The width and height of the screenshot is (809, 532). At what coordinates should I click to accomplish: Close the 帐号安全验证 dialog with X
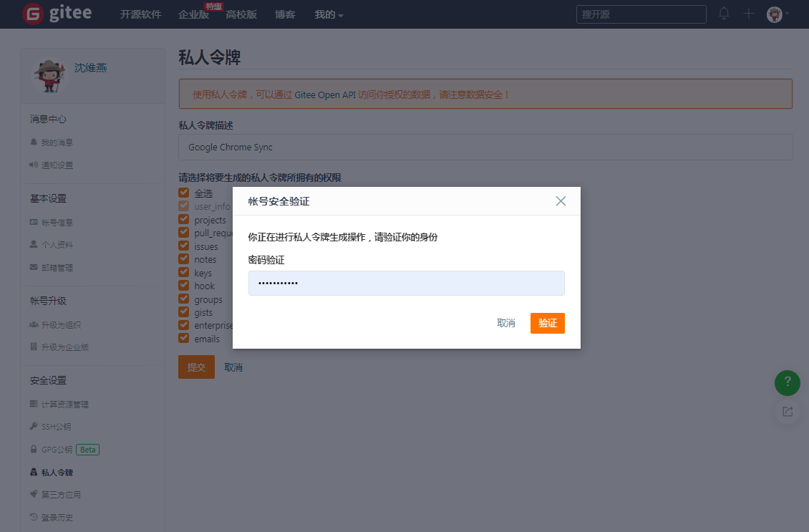point(561,201)
